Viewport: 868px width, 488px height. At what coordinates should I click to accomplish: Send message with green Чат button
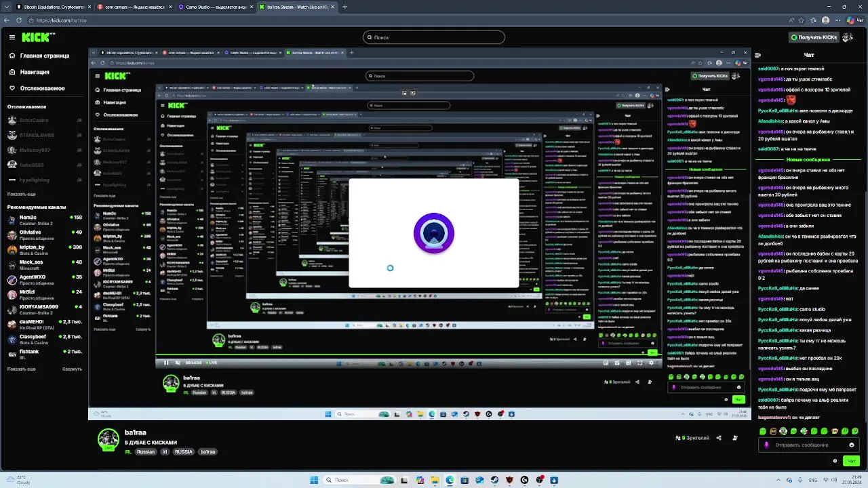pyautogui.click(x=851, y=461)
